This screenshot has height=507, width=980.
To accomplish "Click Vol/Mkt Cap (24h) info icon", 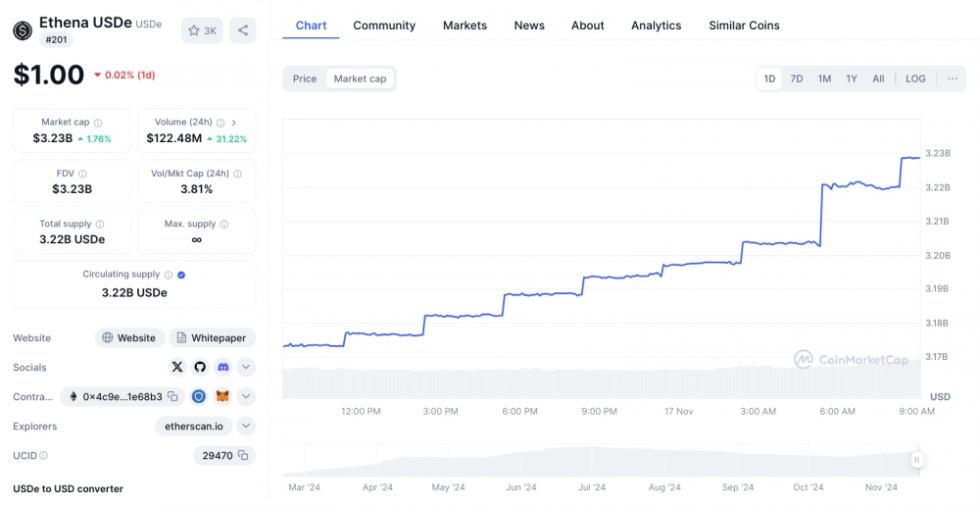I will click(237, 174).
